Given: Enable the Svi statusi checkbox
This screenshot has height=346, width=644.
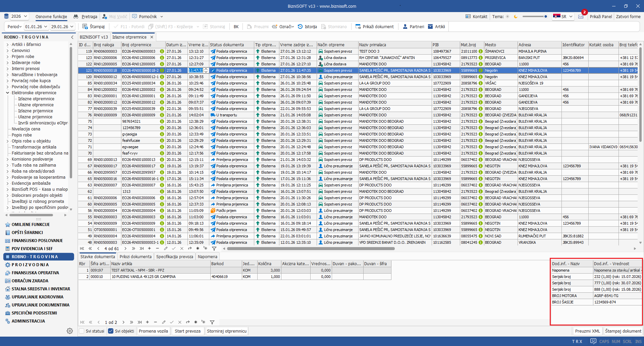Looking at the screenshot, I should click(x=82, y=331).
